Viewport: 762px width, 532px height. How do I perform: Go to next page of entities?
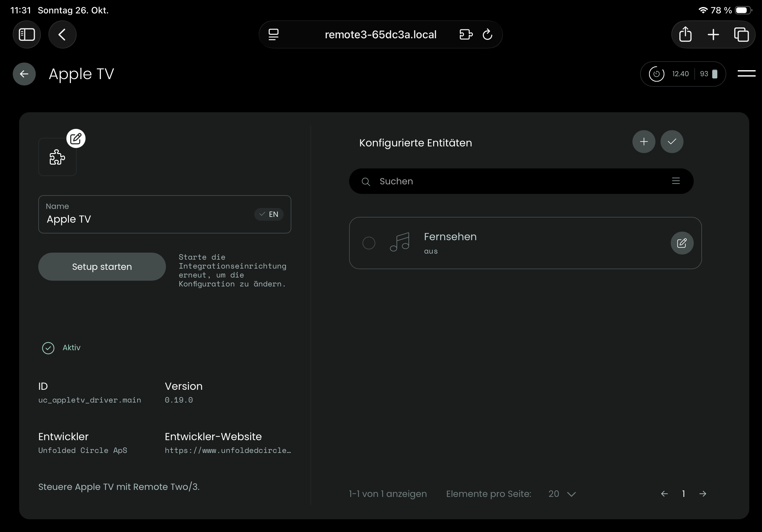(703, 494)
